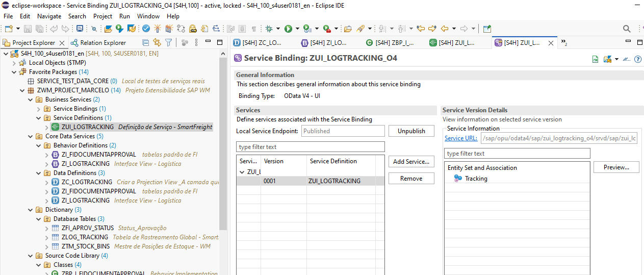The image size is (644, 275).
Task: Click the lock/unlock object toolbar icon
Action: coord(193,29)
